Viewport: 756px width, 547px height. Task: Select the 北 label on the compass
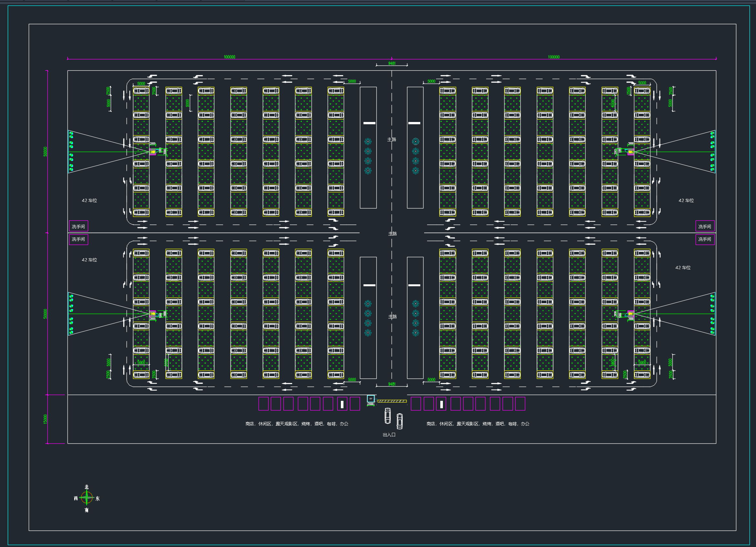(87, 487)
